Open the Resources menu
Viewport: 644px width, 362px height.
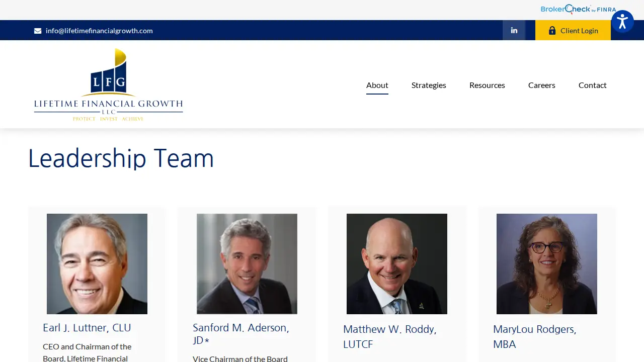point(487,85)
